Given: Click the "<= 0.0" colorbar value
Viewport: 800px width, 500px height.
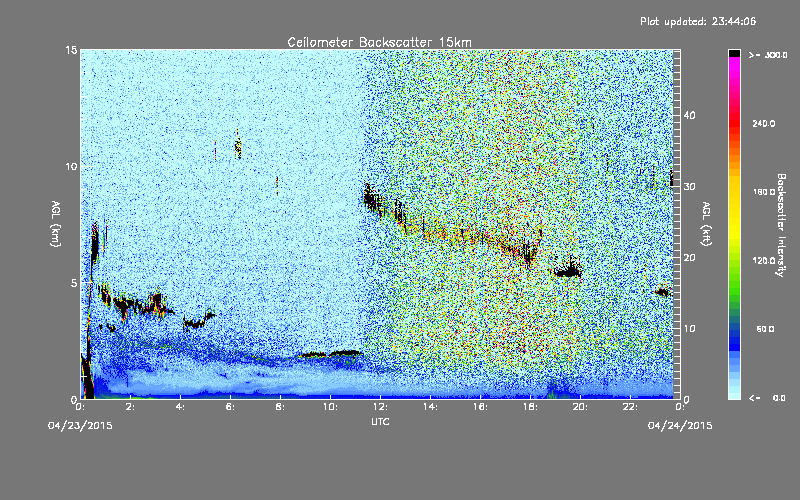Looking at the screenshot, I should [768, 398].
